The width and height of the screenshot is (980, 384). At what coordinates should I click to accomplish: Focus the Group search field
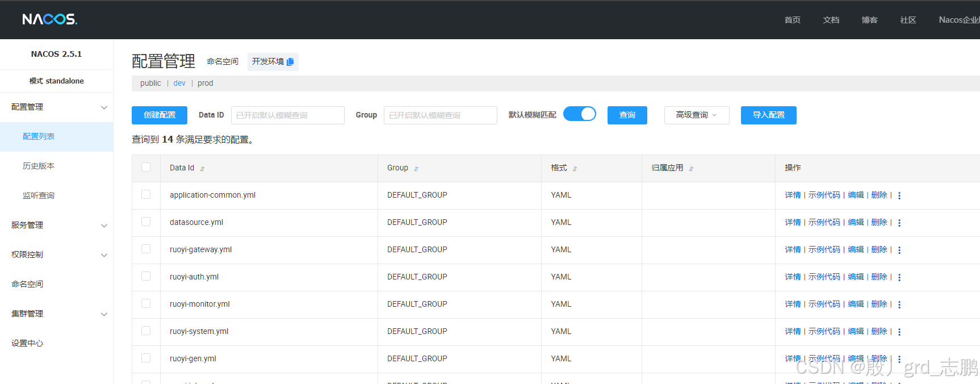point(441,115)
